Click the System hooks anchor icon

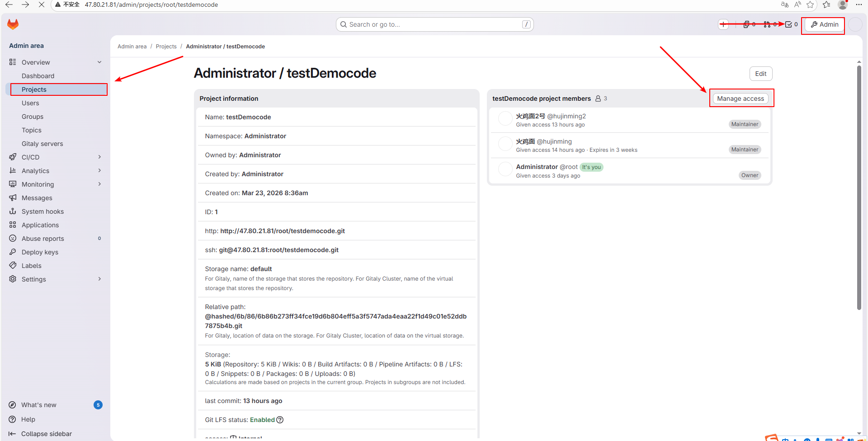[13, 211]
